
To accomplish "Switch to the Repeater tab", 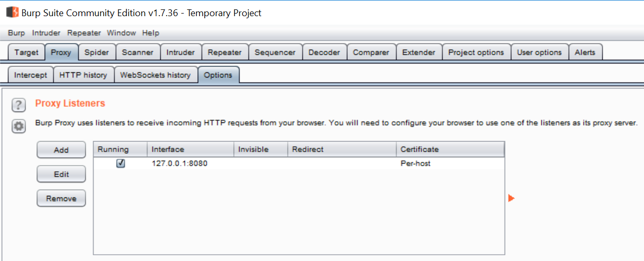I will coord(224,52).
